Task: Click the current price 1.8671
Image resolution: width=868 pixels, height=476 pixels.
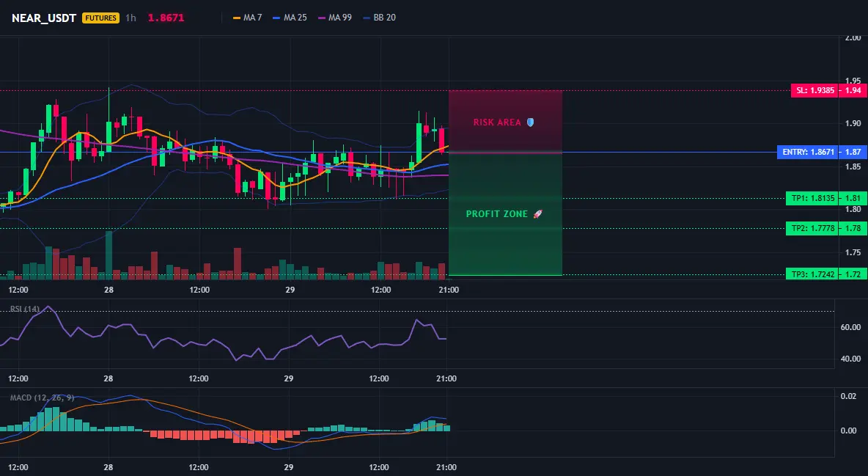Action: click(x=166, y=18)
